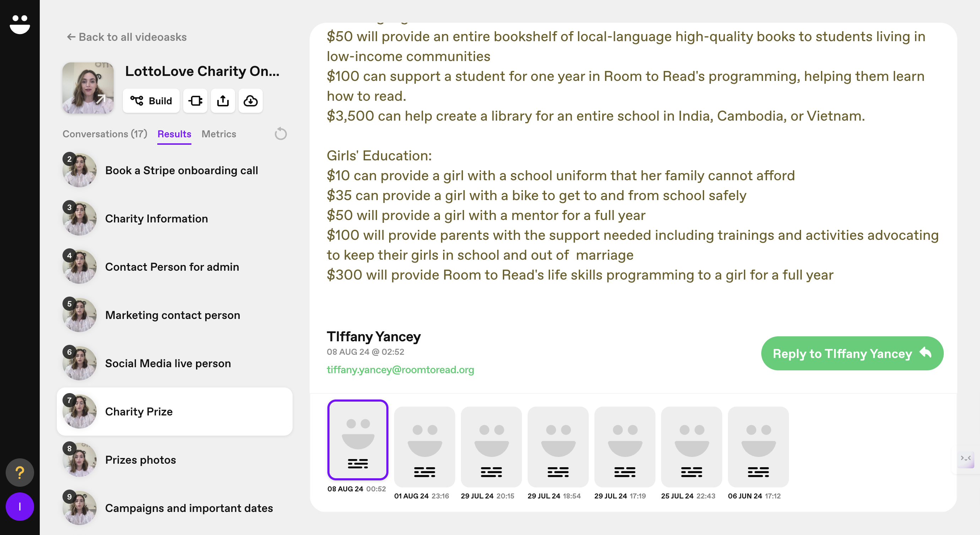Click the VideoAsk smiley logo
The height and width of the screenshot is (535, 980).
[20, 24]
